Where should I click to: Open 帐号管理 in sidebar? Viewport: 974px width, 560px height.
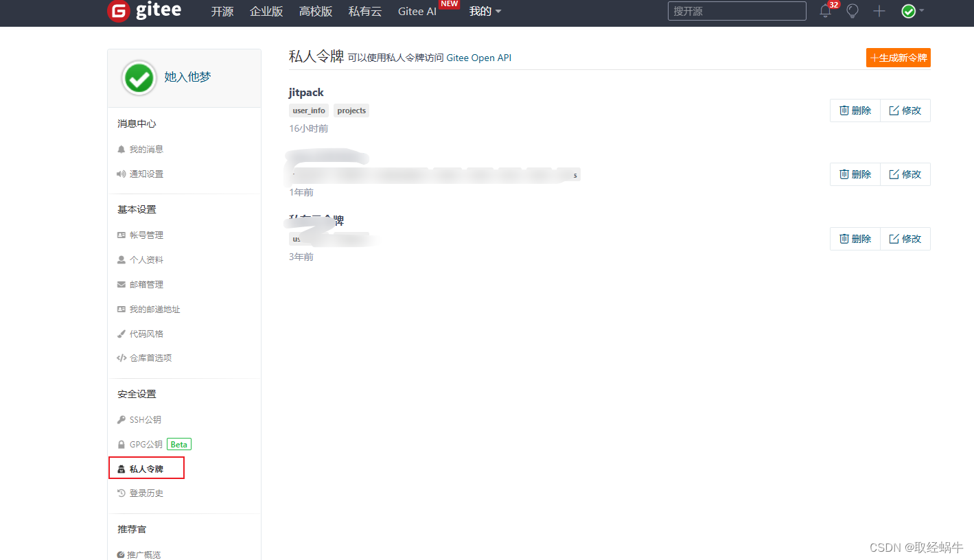pos(146,235)
